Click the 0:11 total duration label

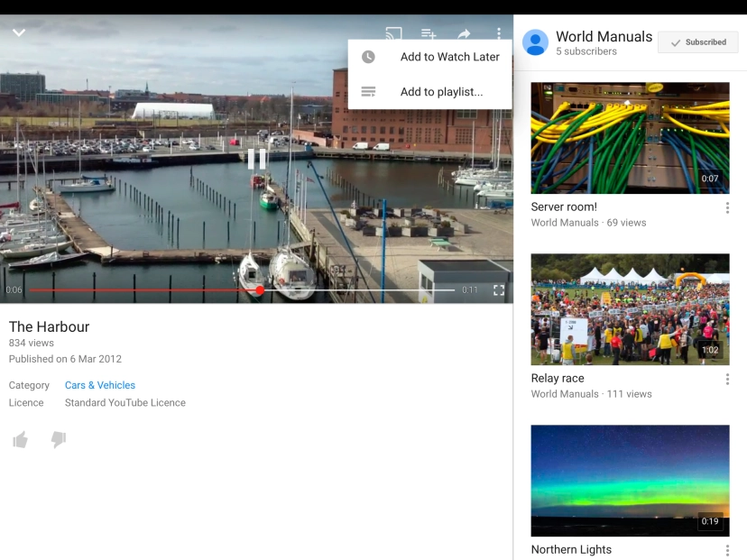pos(469,289)
